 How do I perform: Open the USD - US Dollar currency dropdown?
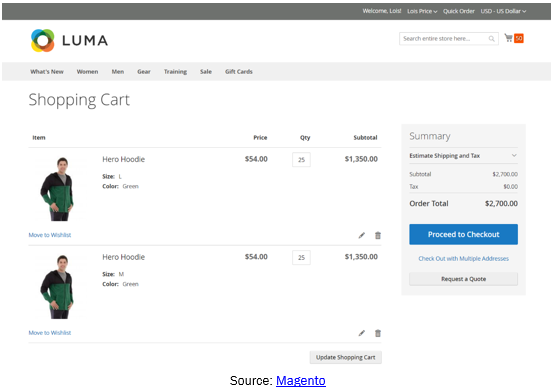point(503,11)
